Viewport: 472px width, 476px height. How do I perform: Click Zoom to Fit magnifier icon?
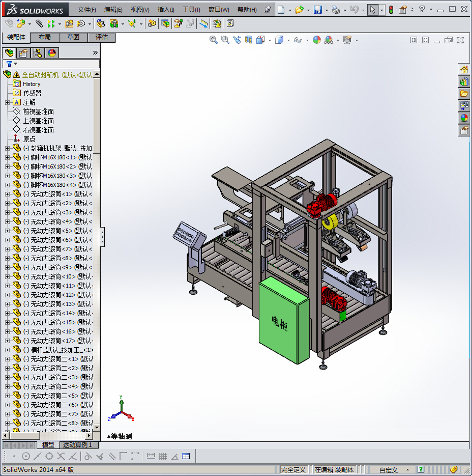click(213, 40)
